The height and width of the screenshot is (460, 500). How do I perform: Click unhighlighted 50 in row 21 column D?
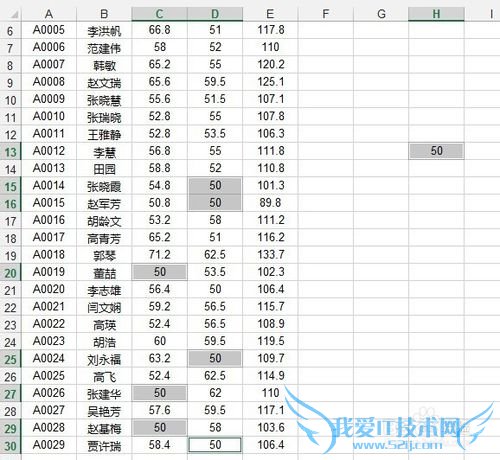pos(215,289)
